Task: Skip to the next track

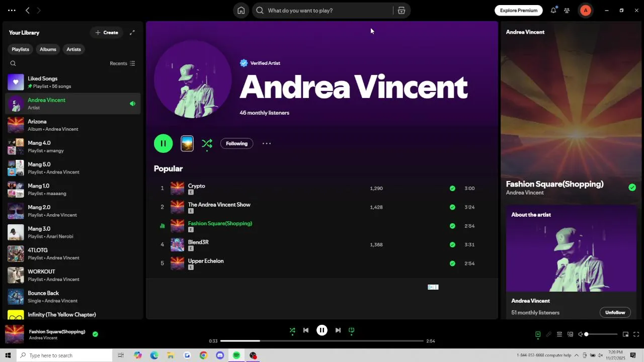Action: pyautogui.click(x=338, y=330)
